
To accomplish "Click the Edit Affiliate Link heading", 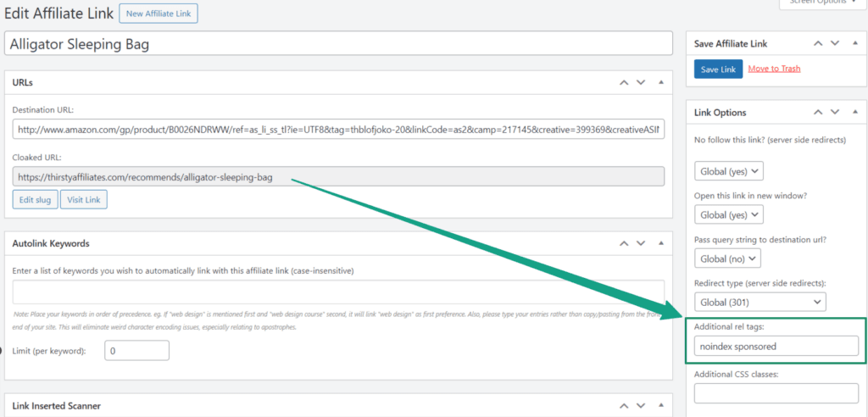I will (x=58, y=14).
